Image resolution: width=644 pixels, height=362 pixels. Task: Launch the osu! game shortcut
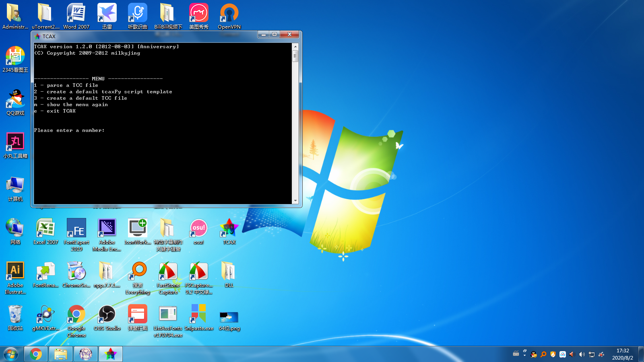point(198,231)
